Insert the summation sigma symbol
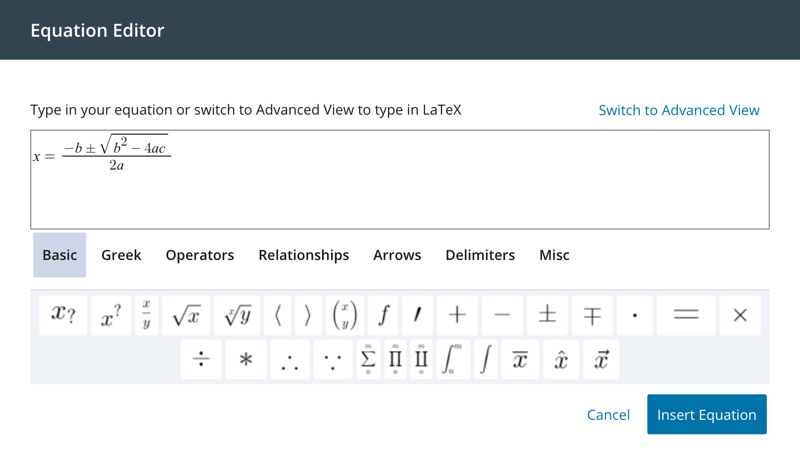 (x=368, y=360)
